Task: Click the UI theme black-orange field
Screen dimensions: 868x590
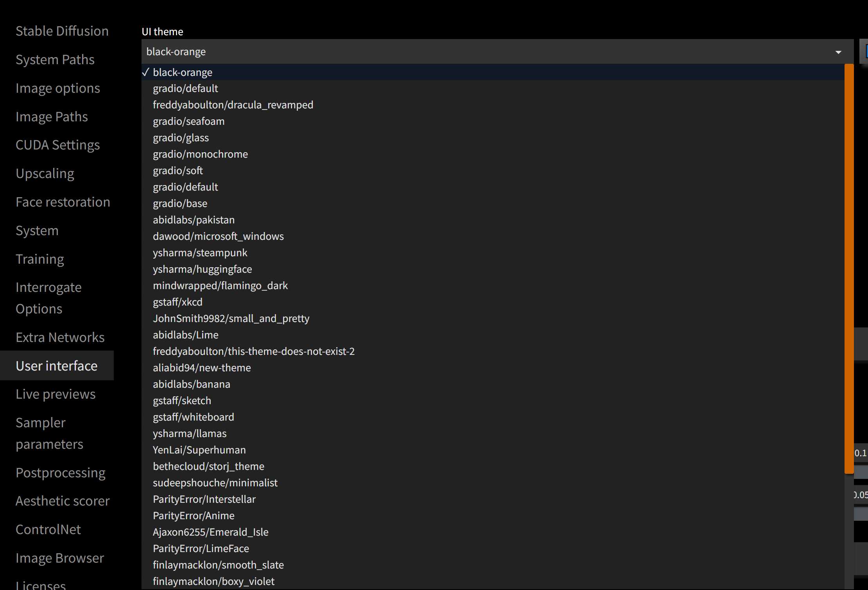Action: tap(497, 52)
